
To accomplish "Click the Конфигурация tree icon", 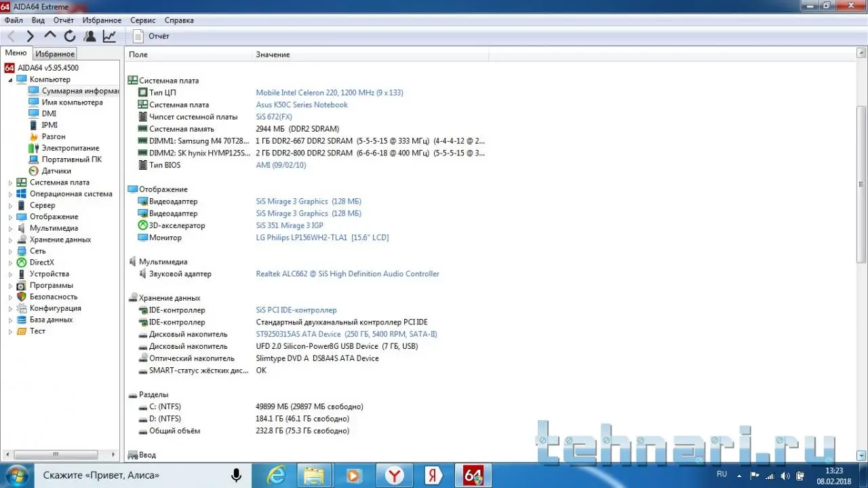I will click(x=22, y=308).
